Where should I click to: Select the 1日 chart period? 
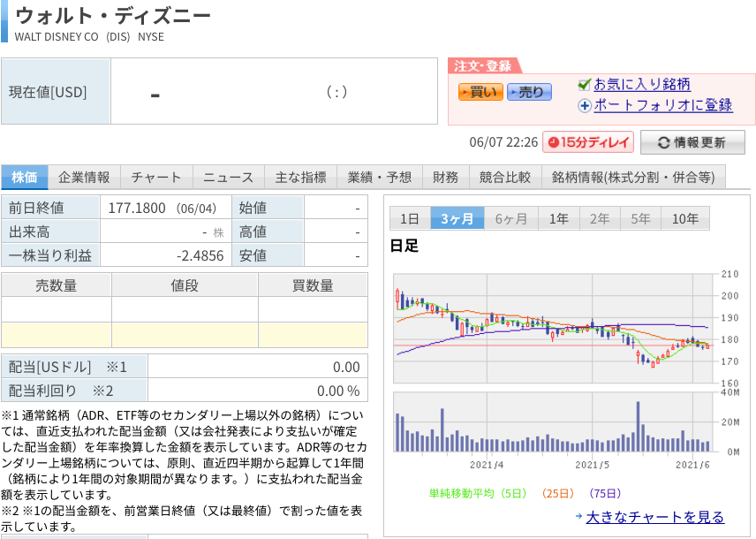point(410,218)
